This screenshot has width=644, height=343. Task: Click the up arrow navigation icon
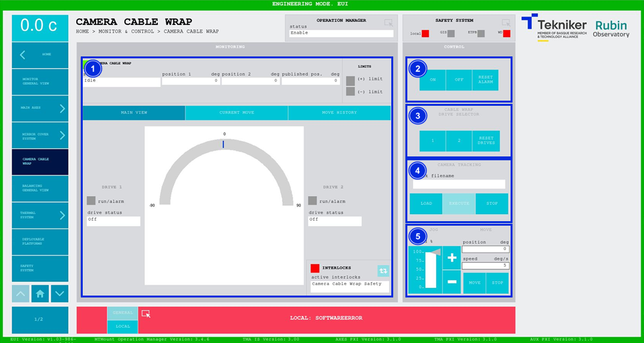(21, 294)
